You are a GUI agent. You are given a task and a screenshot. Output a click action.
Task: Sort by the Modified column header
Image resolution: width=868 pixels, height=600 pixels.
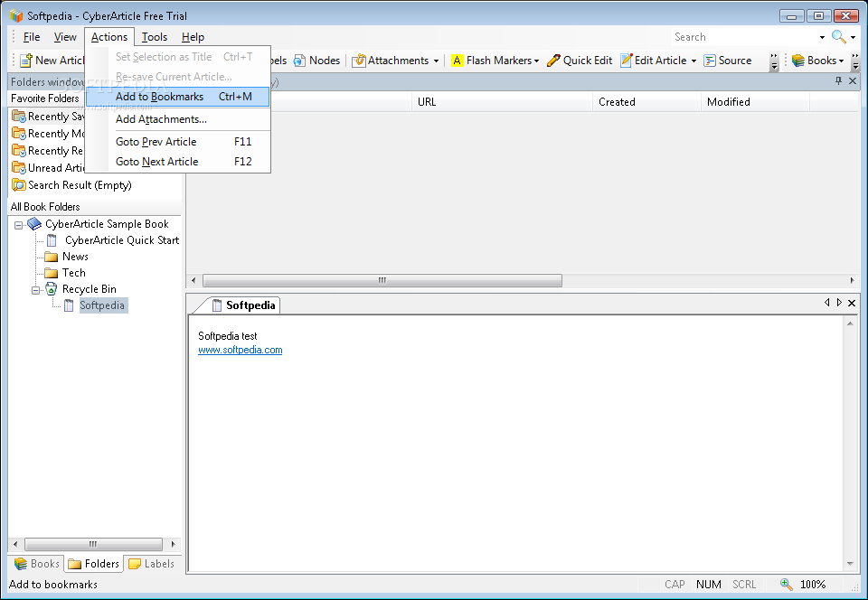tap(756, 102)
